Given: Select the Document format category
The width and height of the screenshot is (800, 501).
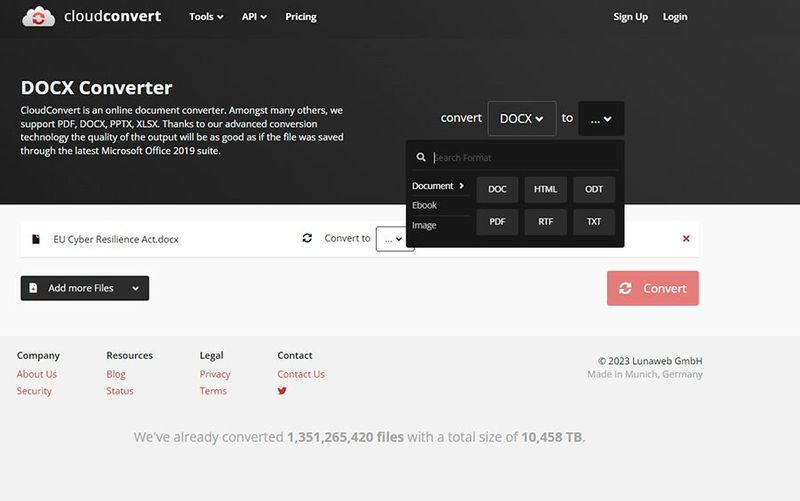Looking at the screenshot, I should (438, 186).
